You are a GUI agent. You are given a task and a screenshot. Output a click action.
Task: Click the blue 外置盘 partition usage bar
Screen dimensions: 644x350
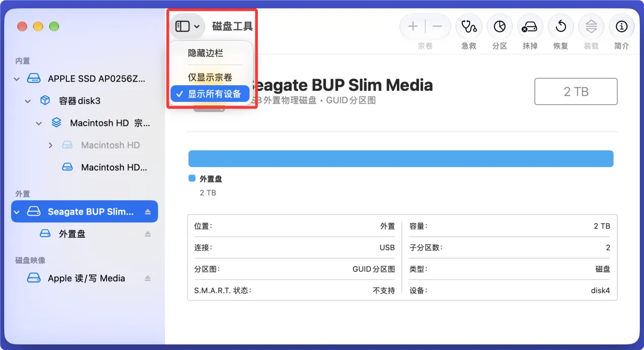click(401, 158)
